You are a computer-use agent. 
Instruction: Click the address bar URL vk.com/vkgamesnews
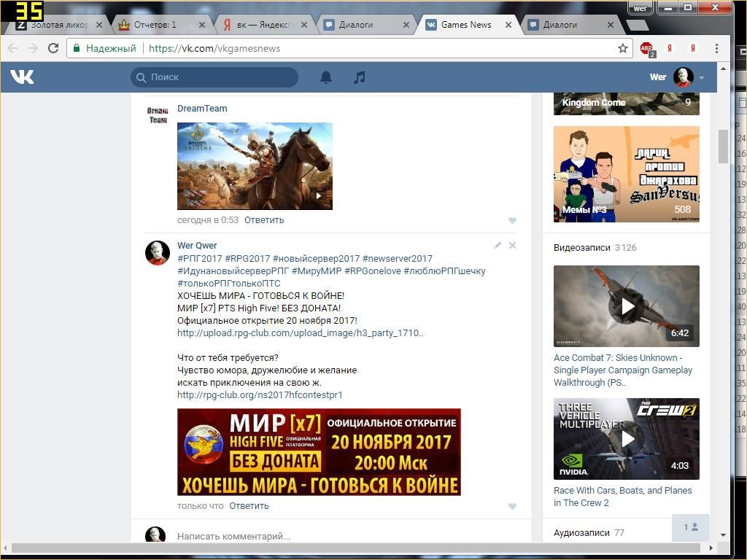[x=214, y=48]
